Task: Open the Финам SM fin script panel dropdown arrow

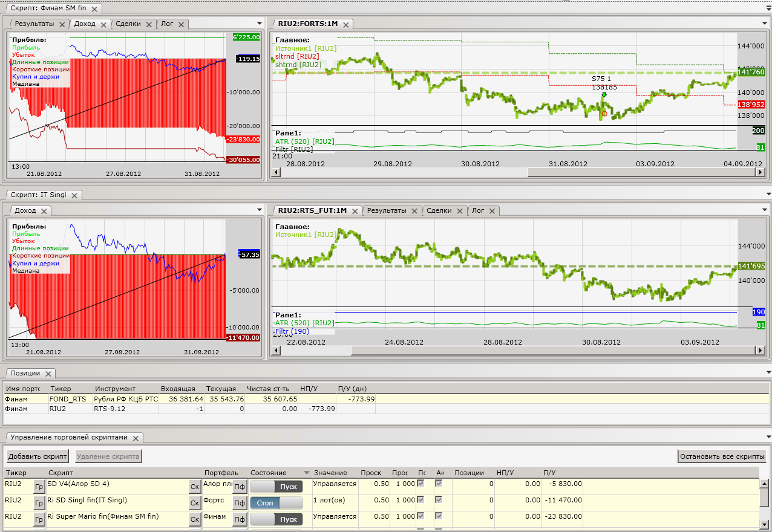Action: 767,8
